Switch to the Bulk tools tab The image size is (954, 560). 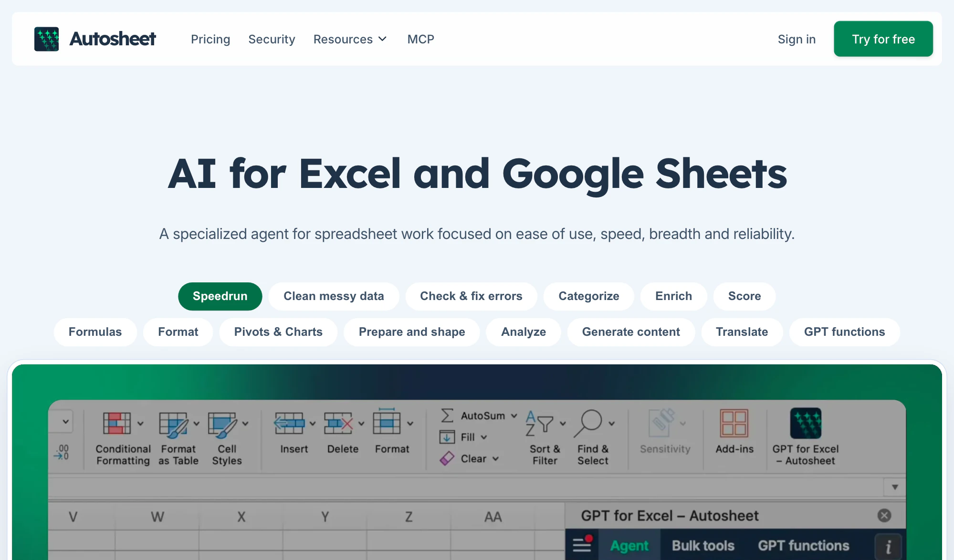(703, 545)
